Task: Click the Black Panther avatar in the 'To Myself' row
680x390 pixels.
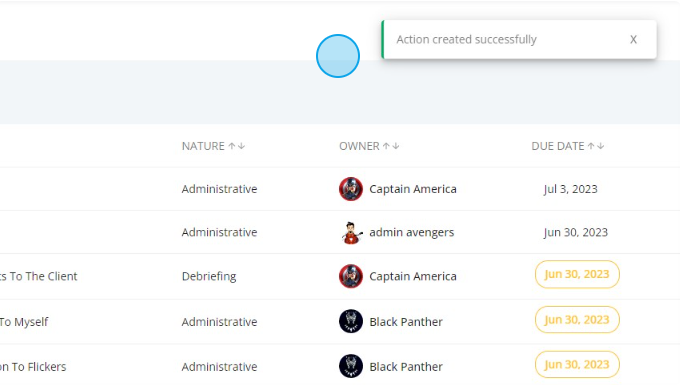Action: pyautogui.click(x=351, y=321)
